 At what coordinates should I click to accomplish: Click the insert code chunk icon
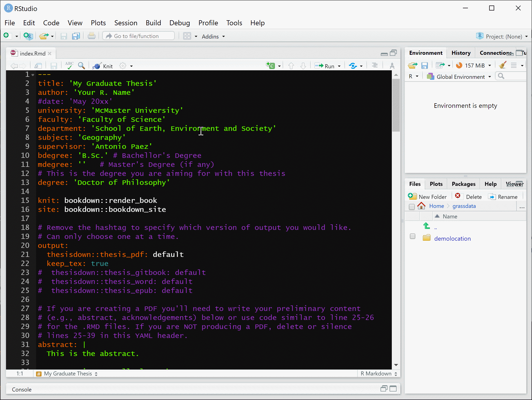[271, 66]
